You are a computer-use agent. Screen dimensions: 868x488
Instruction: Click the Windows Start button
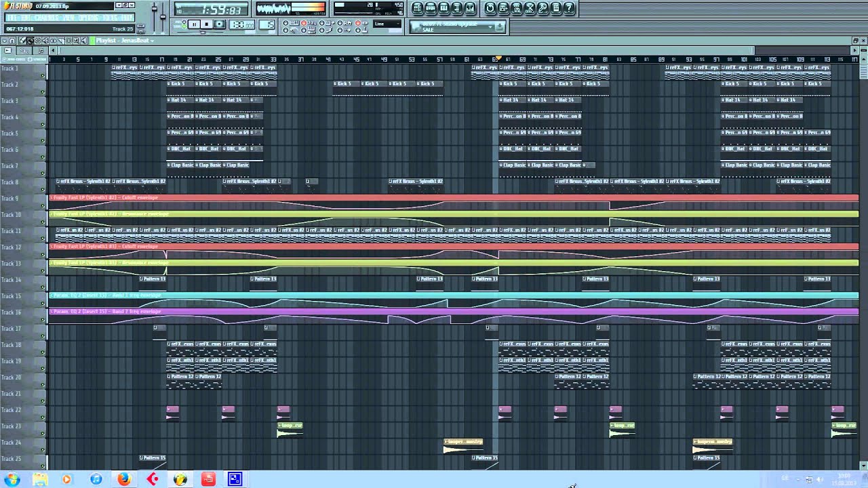[12, 479]
